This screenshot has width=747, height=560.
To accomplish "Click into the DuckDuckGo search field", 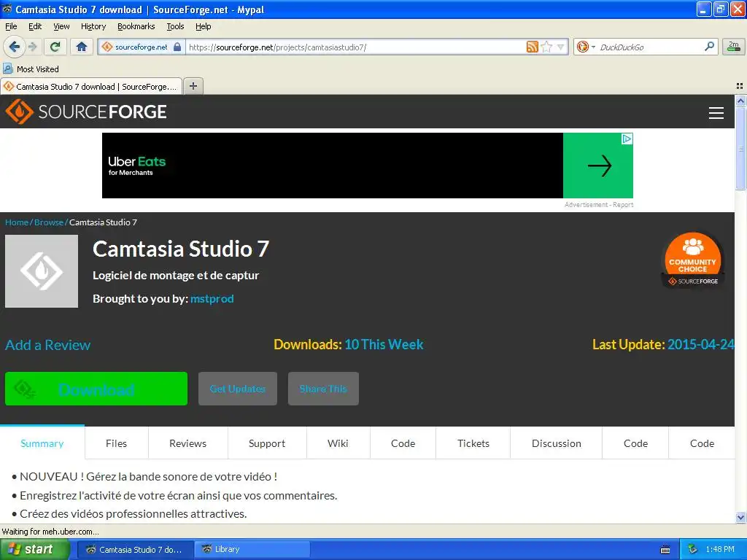I will coord(649,47).
